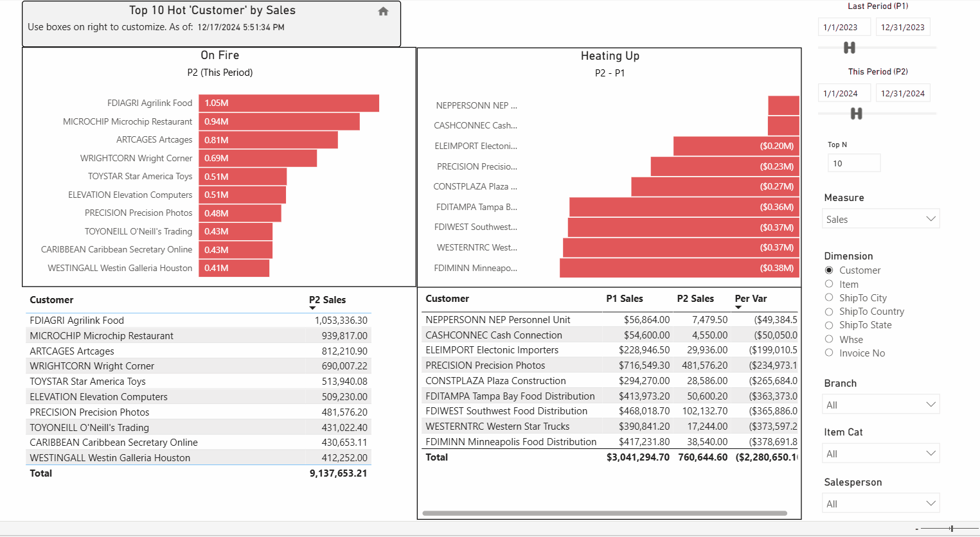Select the Customer dimension radio button
This screenshot has width=980, height=537.
coord(829,270)
